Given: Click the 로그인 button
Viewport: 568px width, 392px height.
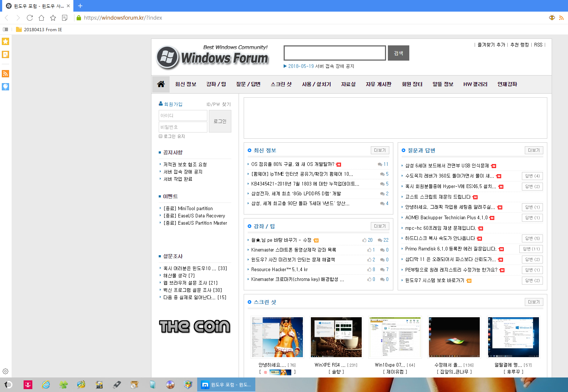Looking at the screenshot, I should click(x=220, y=121).
